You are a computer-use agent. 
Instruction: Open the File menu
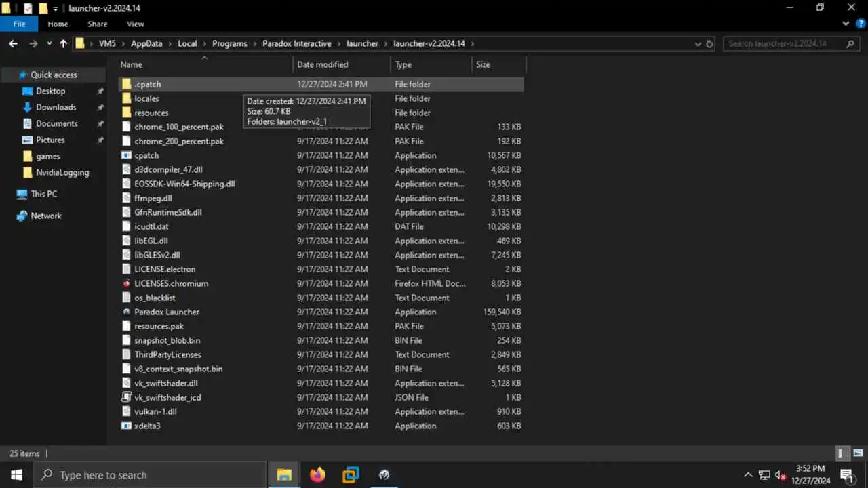click(19, 24)
